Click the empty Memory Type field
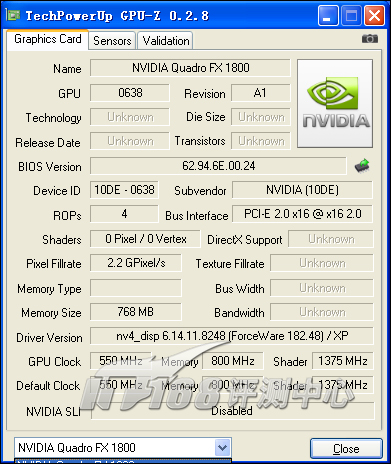391x464 pixels. tap(136, 288)
